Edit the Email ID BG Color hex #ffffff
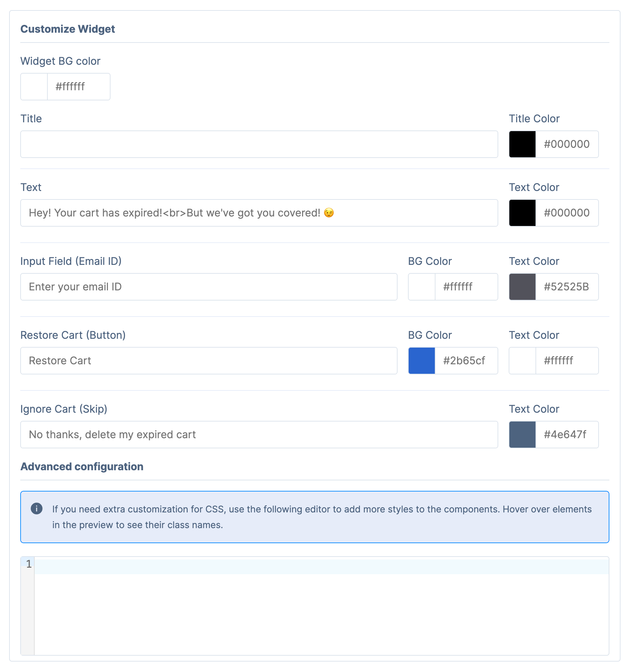 466,287
